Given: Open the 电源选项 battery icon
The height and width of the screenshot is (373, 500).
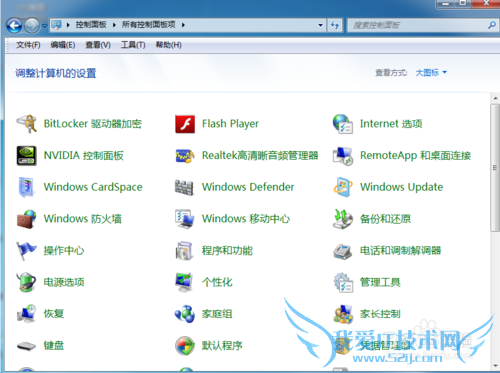Looking at the screenshot, I should tap(27, 282).
